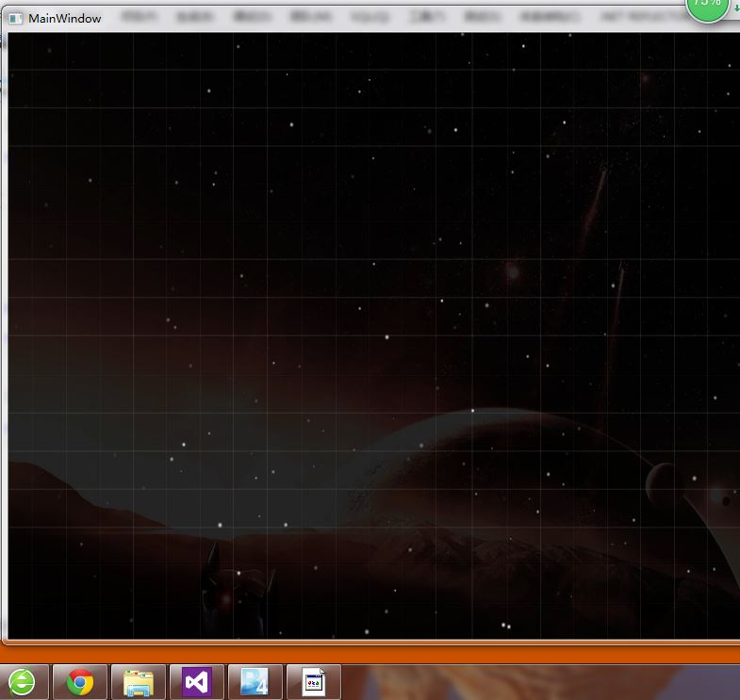The height and width of the screenshot is (700, 740).
Task: Open Expression Blend 4 from the taskbar
Action: 255,682
